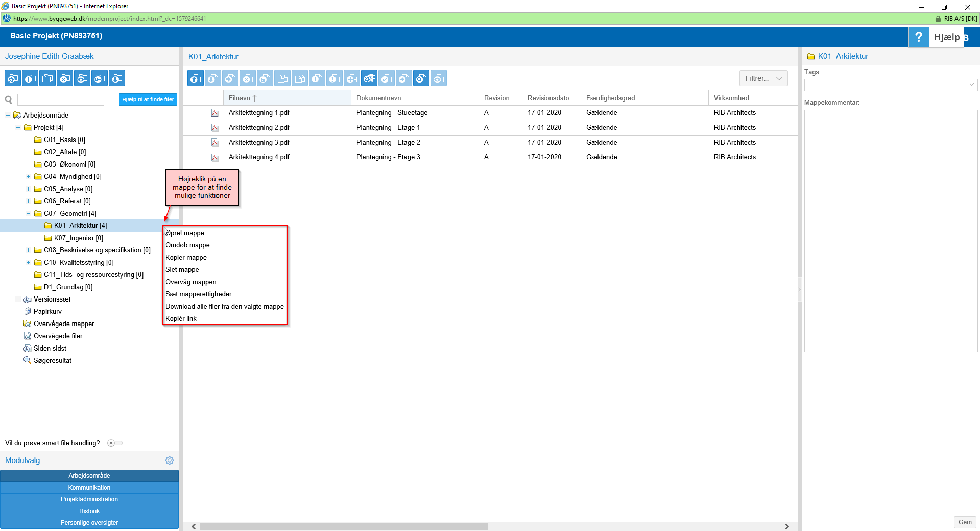Click the download folder arrow icon
The width and height of the screenshot is (980, 531).
(117, 78)
